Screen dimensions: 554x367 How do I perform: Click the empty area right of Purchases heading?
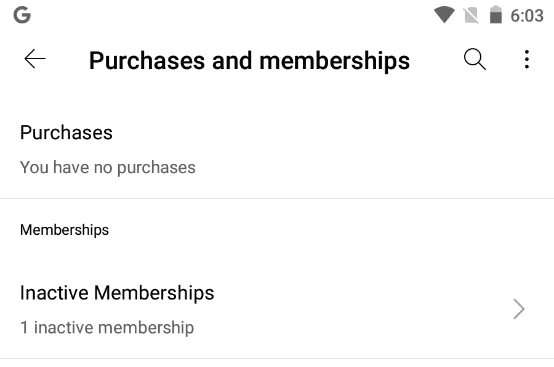coord(332,133)
